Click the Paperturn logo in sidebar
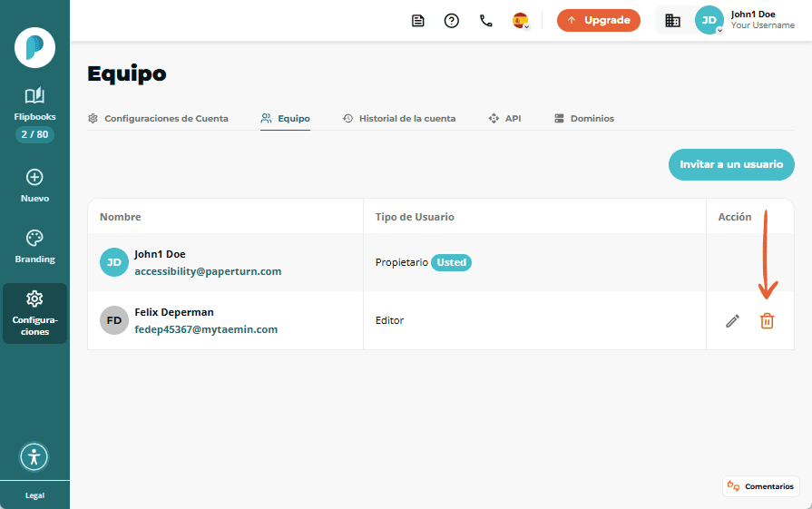This screenshot has width=812, height=509. [34, 48]
